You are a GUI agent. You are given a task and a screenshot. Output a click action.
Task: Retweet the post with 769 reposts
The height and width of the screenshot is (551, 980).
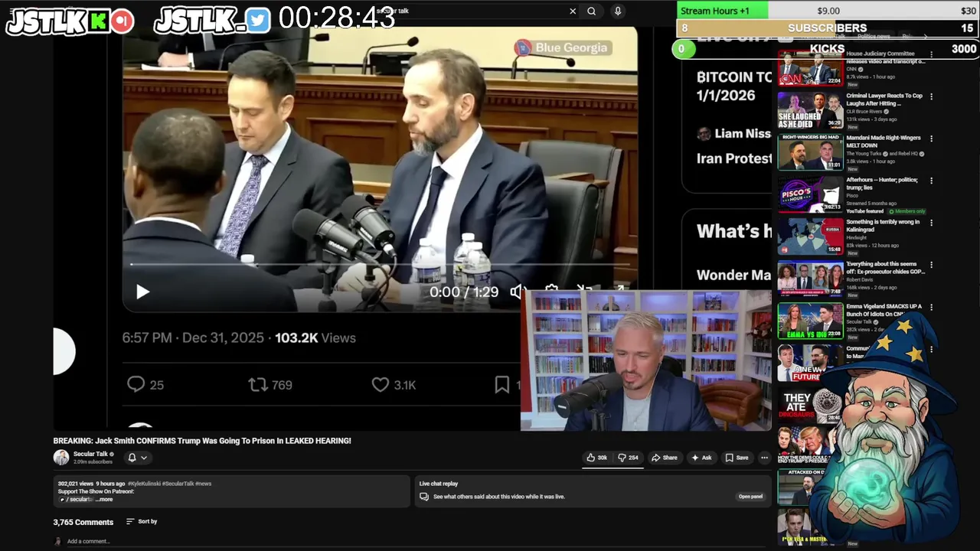tap(270, 385)
